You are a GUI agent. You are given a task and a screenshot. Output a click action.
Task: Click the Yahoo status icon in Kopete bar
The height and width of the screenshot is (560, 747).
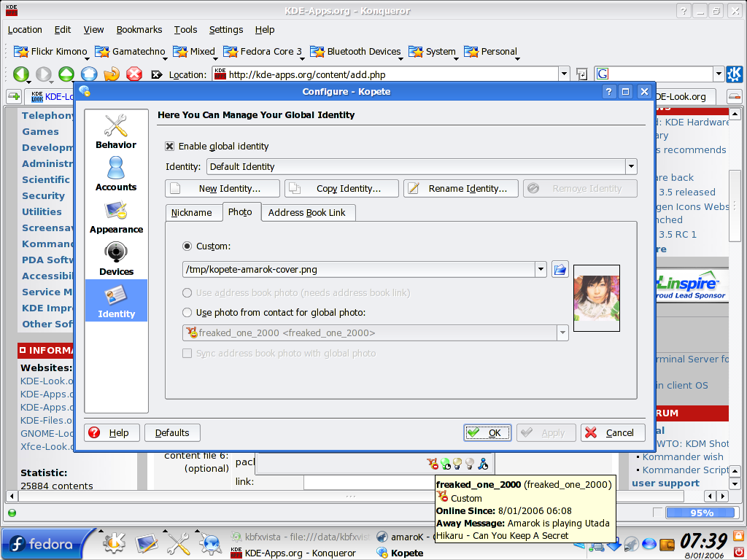click(x=433, y=463)
